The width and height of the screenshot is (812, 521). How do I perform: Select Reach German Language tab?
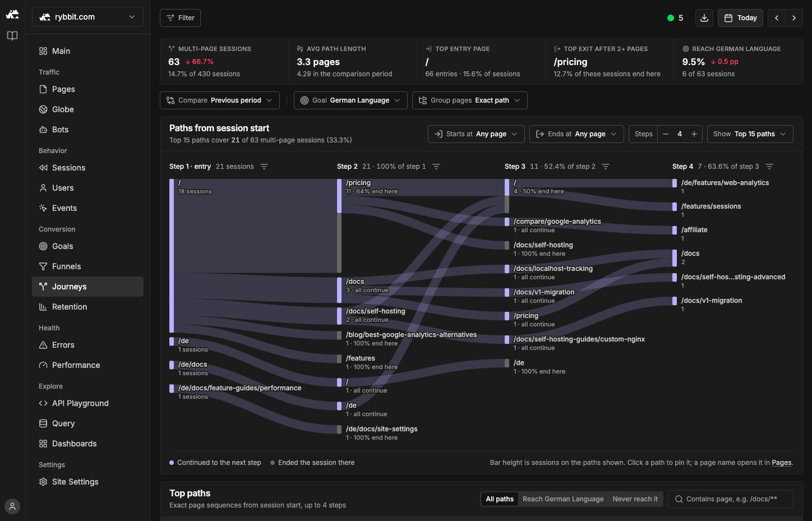coord(563,499)
